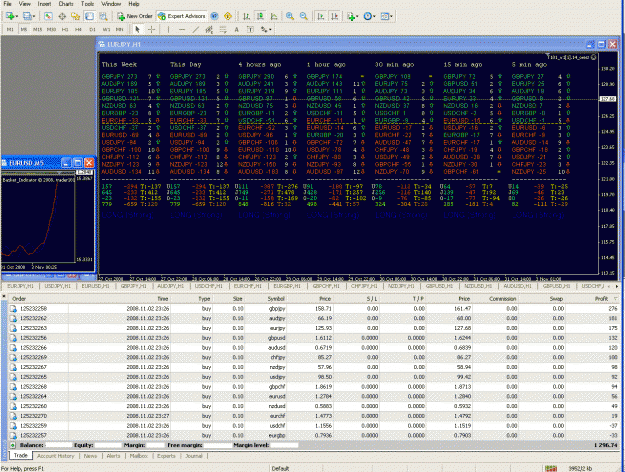This screenshot has height=472, width=625.
Task: Expand the Profiles dropdown arrow
Action: 34,16
